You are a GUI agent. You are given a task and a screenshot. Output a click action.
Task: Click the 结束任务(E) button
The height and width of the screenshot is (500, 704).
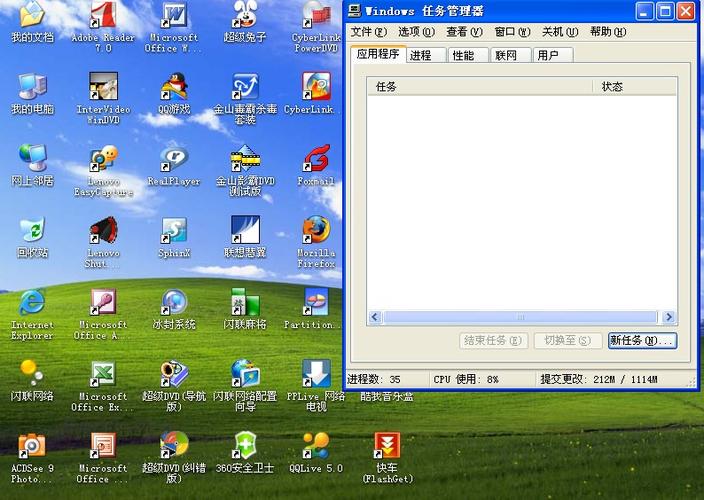click(x=493, y=341)
